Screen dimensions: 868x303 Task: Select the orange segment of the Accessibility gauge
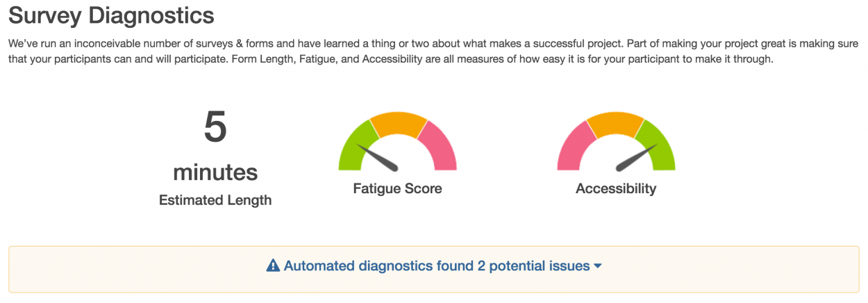tap(616, 122)
